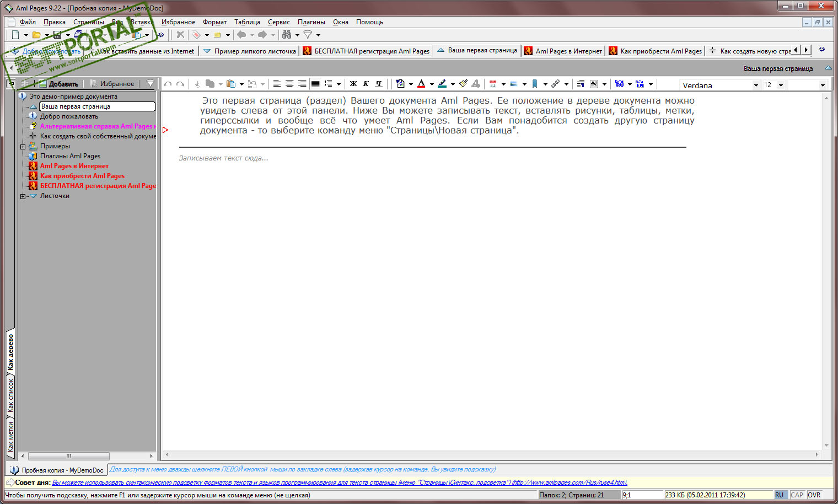Open the Правка menu

pos(55,22)
